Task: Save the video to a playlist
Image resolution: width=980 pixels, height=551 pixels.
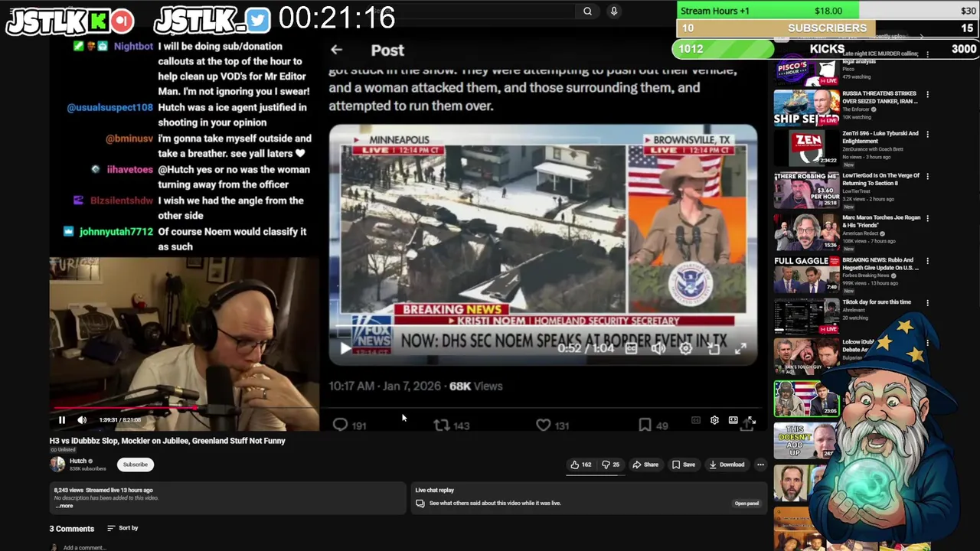Action: [x=684, y=465]
